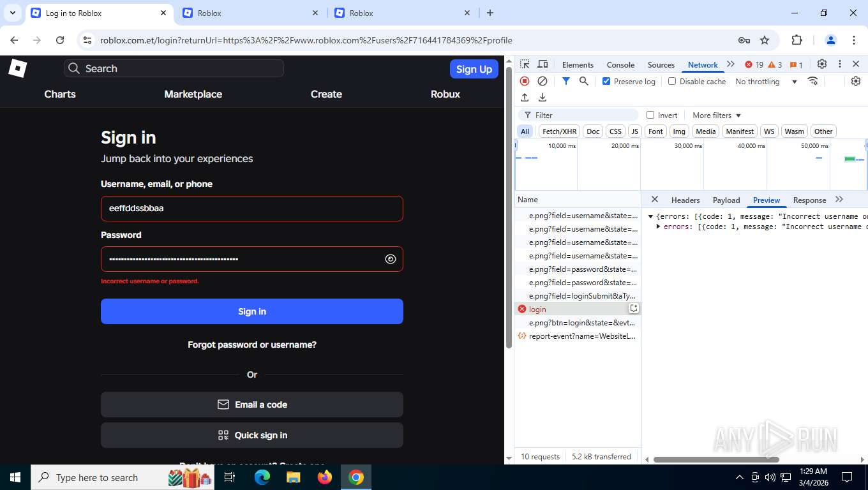Screen dimensions: 868x490
Task: Click Quick sign in button
Action: coord(252,435)
